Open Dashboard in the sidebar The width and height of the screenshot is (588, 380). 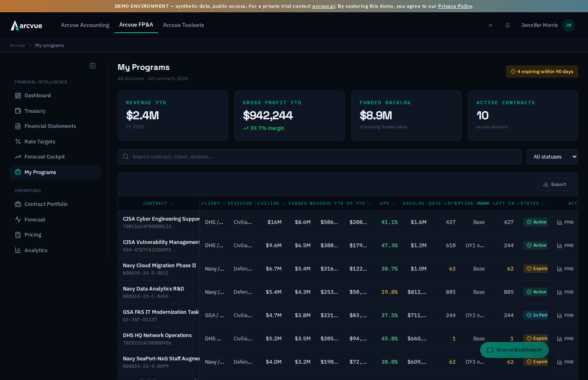tap(55, 96)
